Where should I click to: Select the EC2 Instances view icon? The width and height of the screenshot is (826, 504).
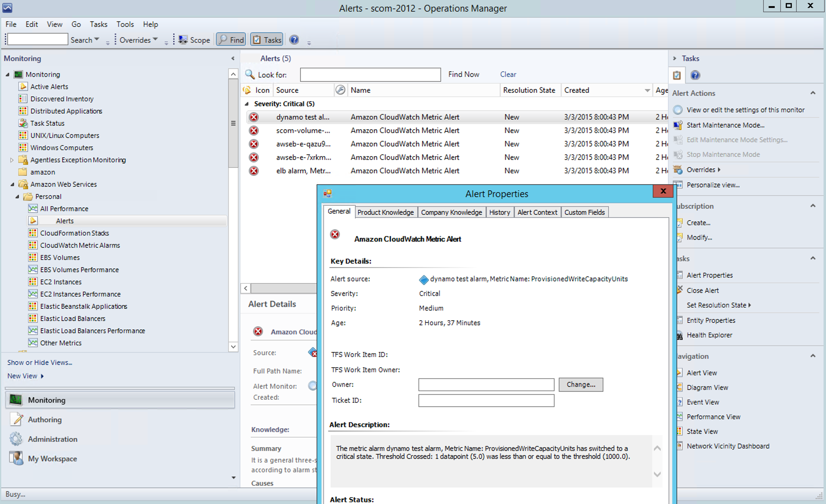pyautogui.click(x=33, y=282)
